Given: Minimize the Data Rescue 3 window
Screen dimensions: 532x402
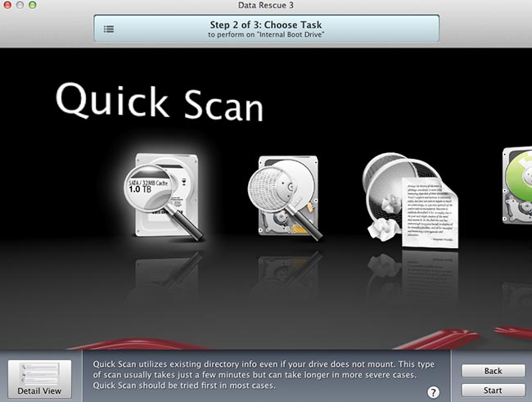Looking at the screenshot, I should point(20,5).
